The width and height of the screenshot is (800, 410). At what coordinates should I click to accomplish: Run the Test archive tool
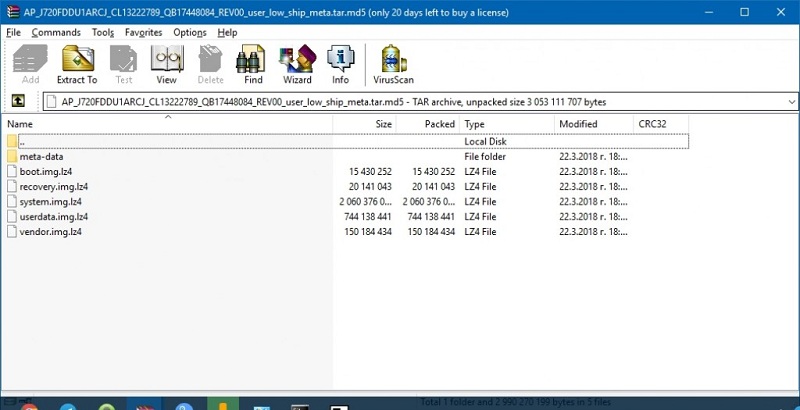(x=124, y=64)
